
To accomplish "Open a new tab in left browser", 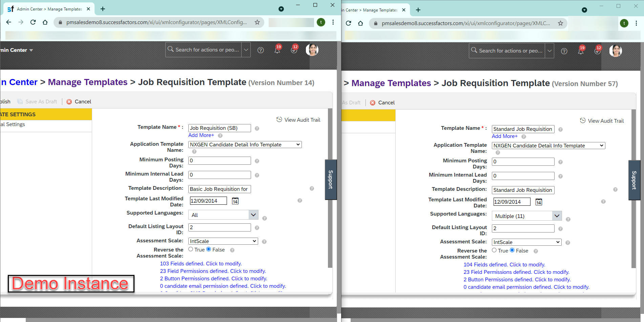I will coord(103,9).
